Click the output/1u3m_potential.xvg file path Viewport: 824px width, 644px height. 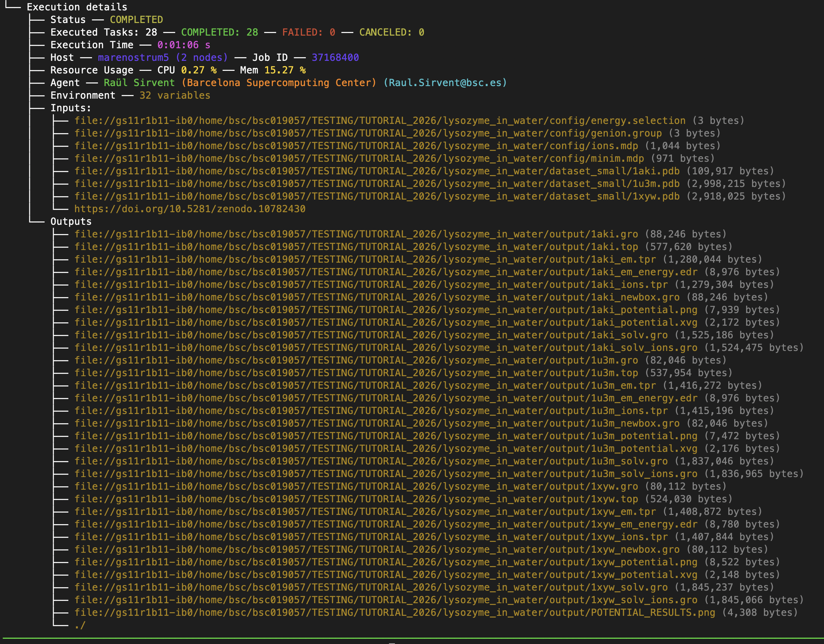pos(386,449)
